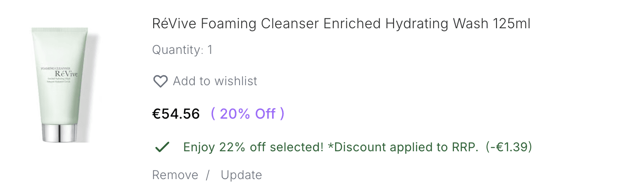Click the quantity value 1
Image resolution: width=644 pixels, height=193 pixels.
coord(210,50)
